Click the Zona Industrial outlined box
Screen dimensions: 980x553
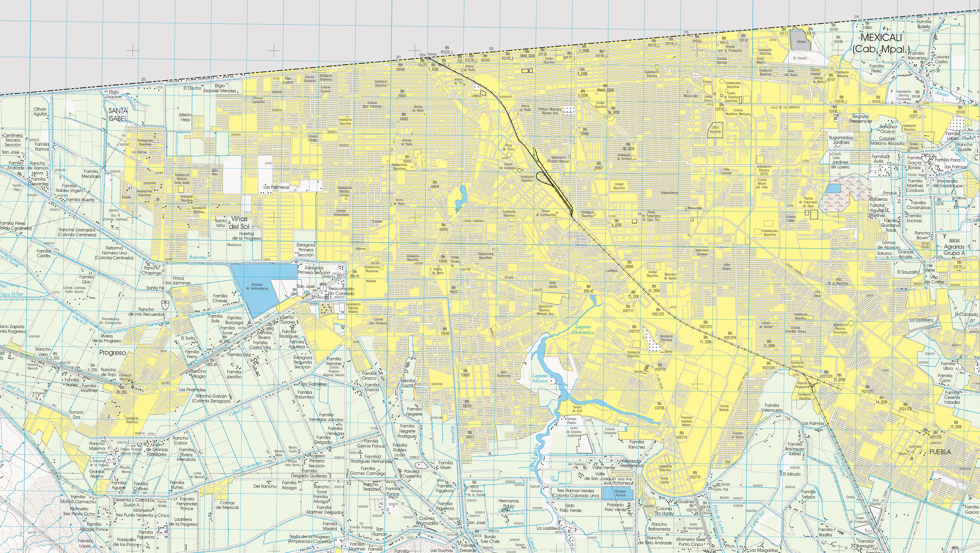[x=715, y=130]
